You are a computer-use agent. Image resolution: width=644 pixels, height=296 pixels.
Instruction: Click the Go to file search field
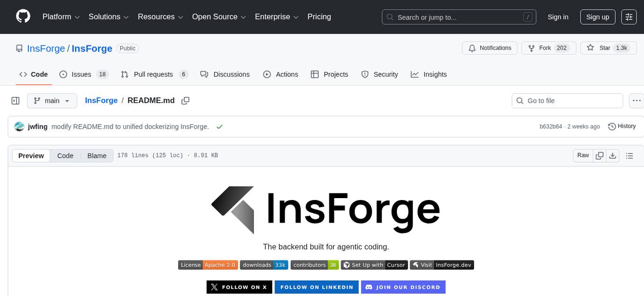click(x=567, y=101)
